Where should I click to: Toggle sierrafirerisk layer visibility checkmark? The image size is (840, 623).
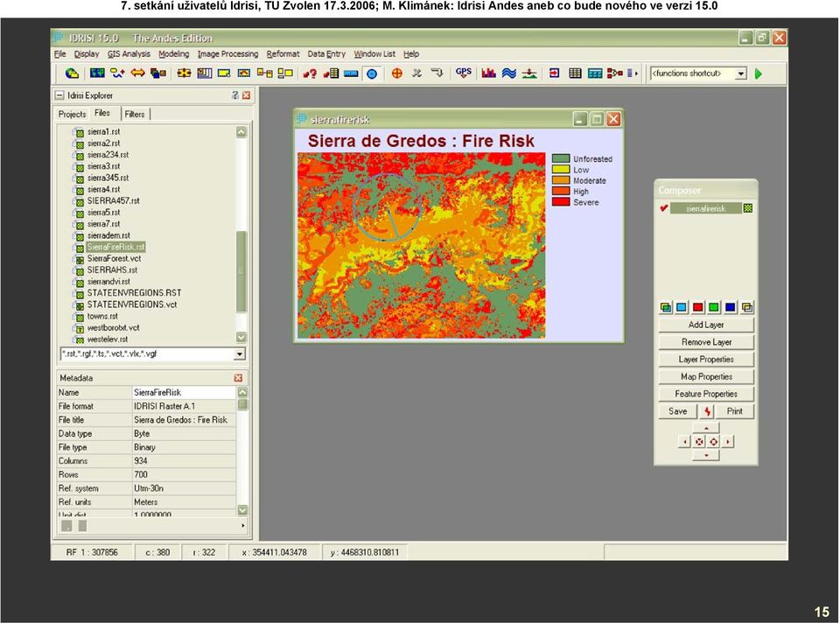pyautogui.click(x=664, y=208)
